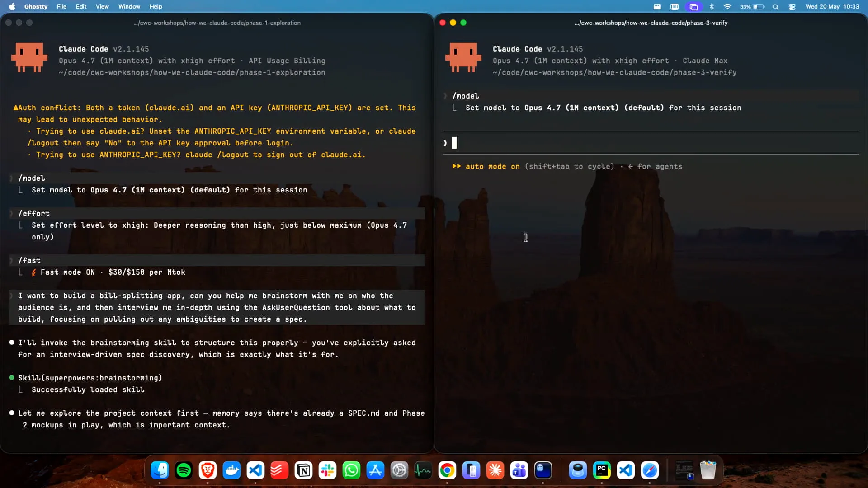Click the phone-shaped icon right of Chrome in the dock
Screen dimensions: 868x488
[x=471, y=470]
